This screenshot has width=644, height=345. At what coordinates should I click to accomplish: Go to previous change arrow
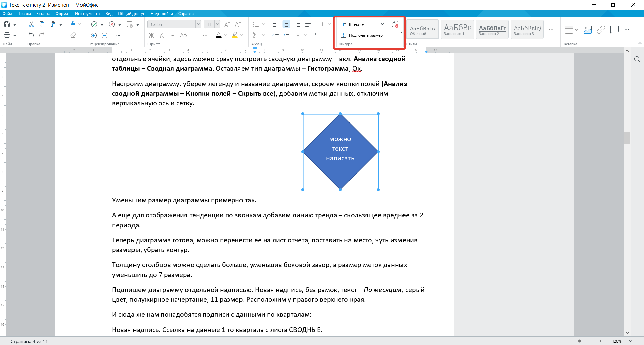point(94,35)
